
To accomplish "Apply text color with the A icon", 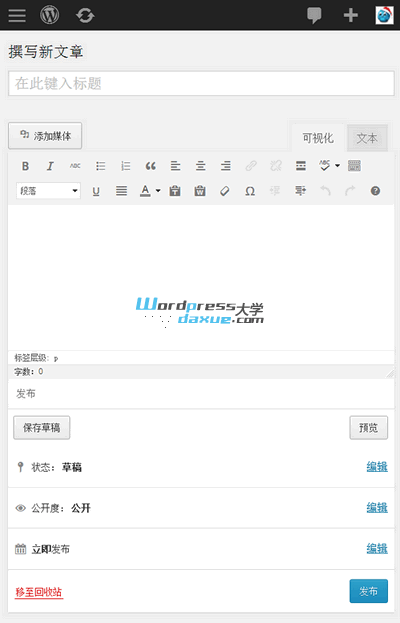I will tap(145, 191).
